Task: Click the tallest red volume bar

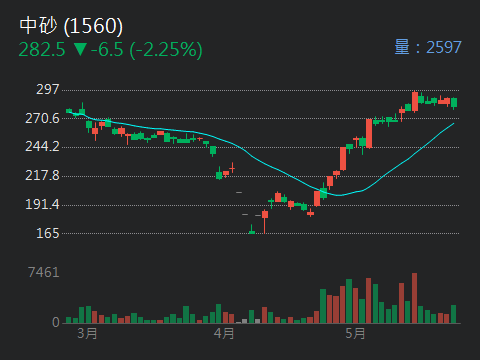Action: tap(414, 298)
